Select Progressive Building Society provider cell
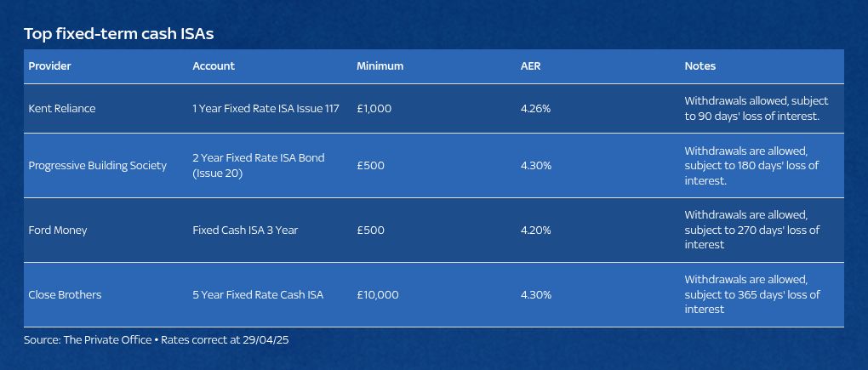868x370 pixels. tap(97, 165)
